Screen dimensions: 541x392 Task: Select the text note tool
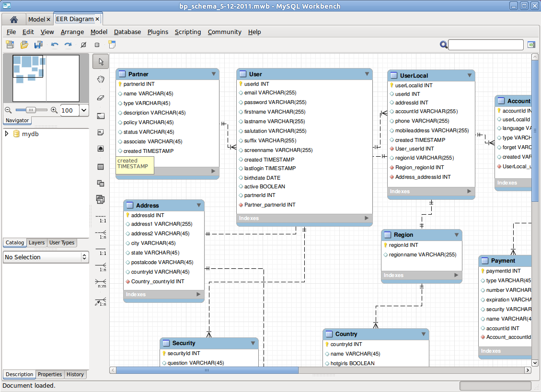click(101, 133)
